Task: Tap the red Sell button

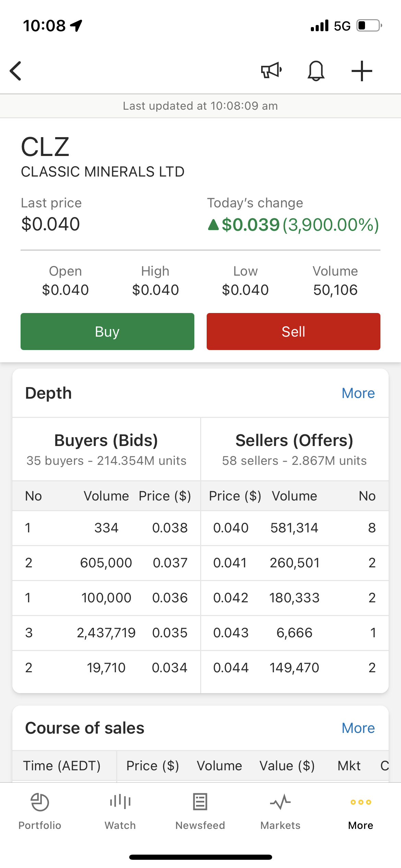Action: [x=293, y=331]
